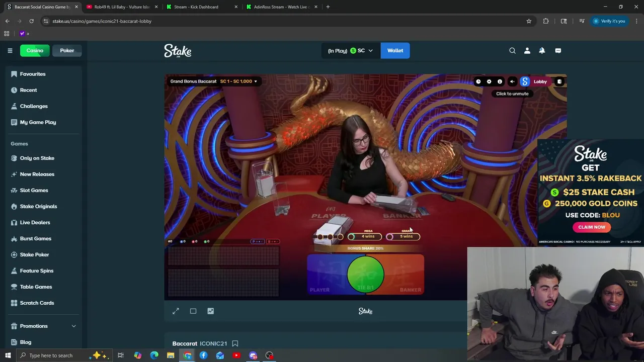The image size is (644, 362).
Task: Switch to the AdinRoss Stream browser tab
Action: tap(282, 7)
